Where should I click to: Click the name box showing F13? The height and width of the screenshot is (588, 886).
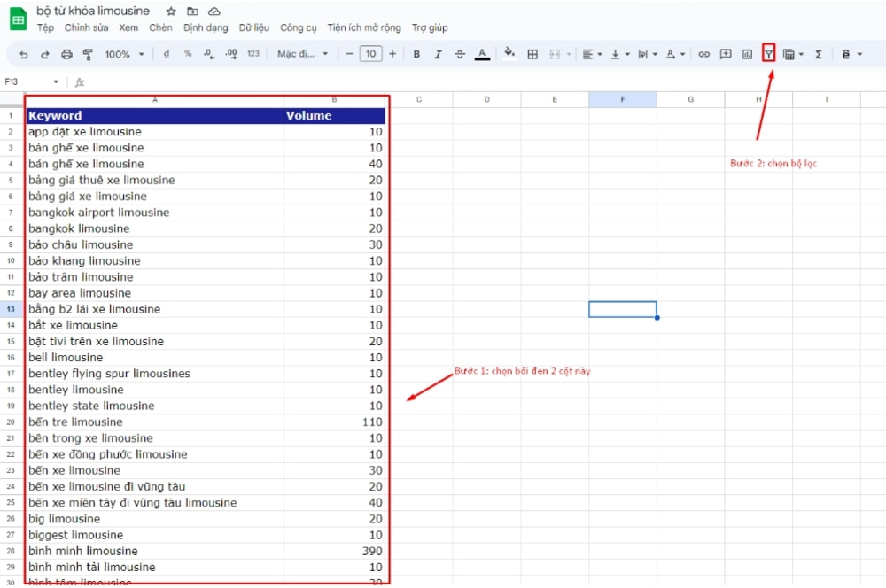[x=27, y=81]
